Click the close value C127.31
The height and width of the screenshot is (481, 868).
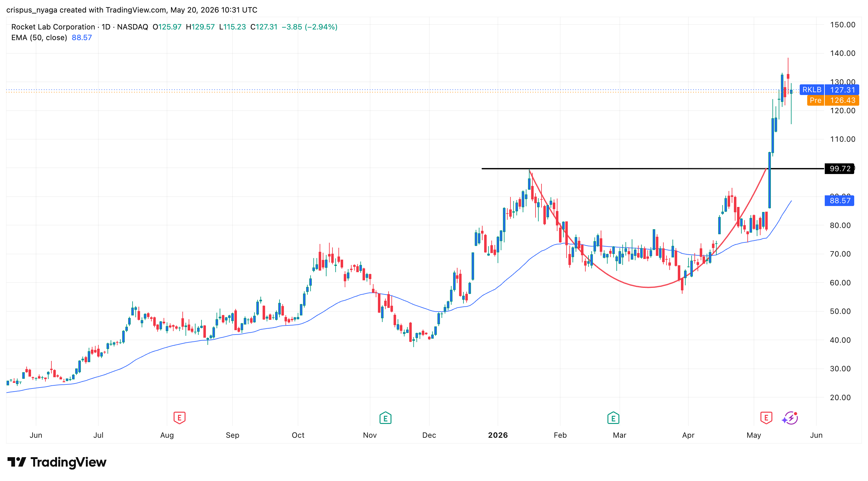point(264,27)
